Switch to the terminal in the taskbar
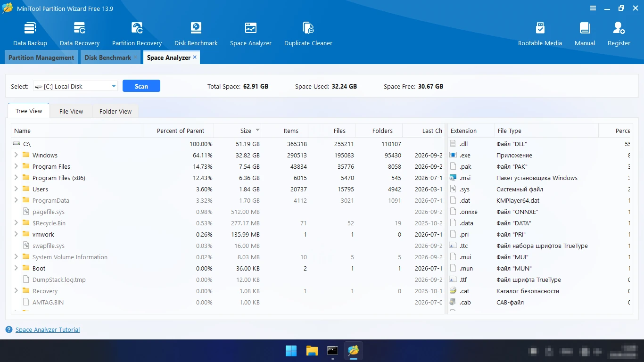This screenshot has height=362, width=644. (333, 351)
